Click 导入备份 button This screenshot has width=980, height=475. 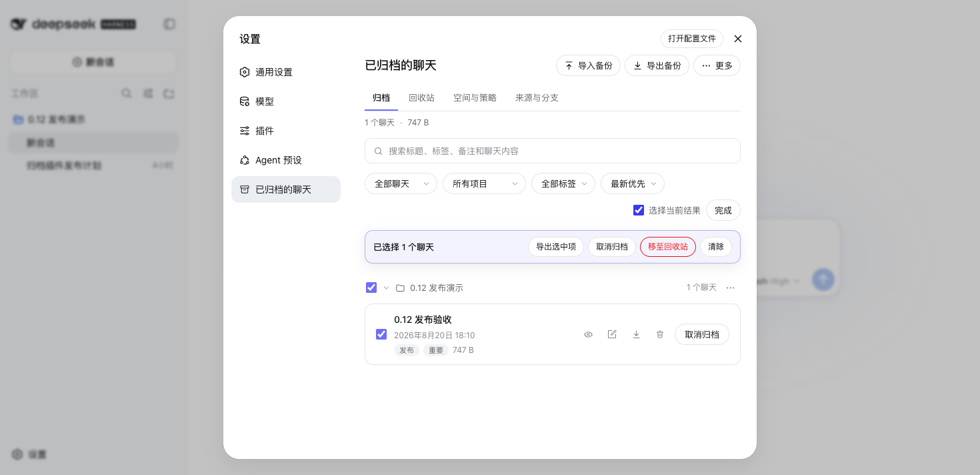[588, 65]
